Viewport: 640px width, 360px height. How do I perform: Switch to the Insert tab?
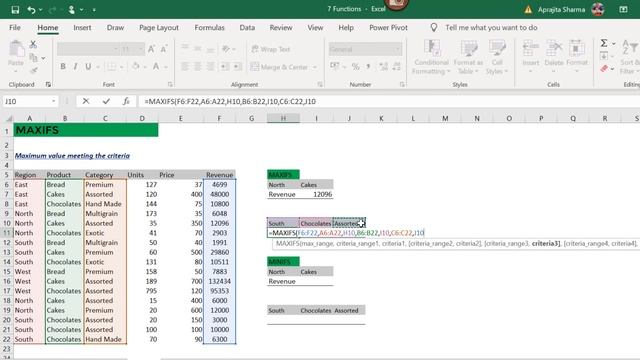tap(82, 28)
